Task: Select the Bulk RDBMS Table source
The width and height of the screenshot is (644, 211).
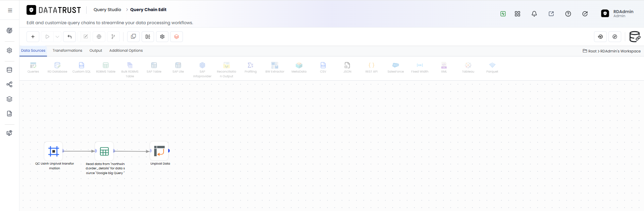Action: tap(130, 70)
